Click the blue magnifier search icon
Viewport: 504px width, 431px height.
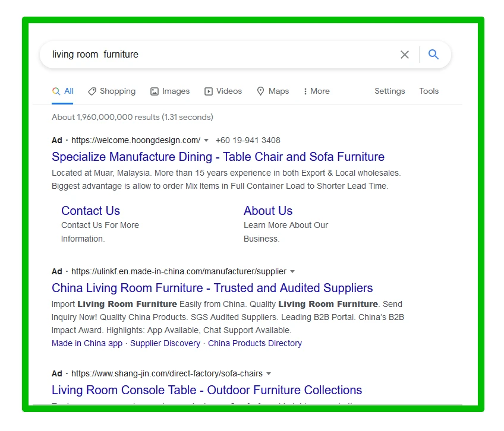click(434, 55)
